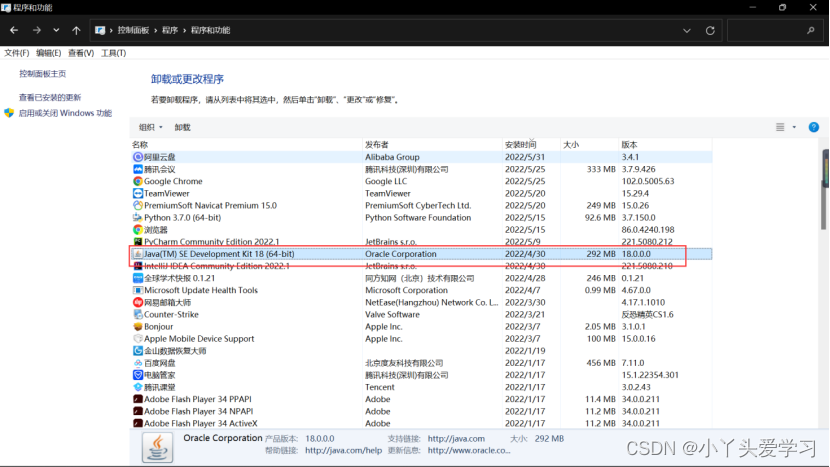The width and height of the screenshot is (830, 467).
Task: Click version 102.0.5005.63 cell
Action: tap(648, 182)
